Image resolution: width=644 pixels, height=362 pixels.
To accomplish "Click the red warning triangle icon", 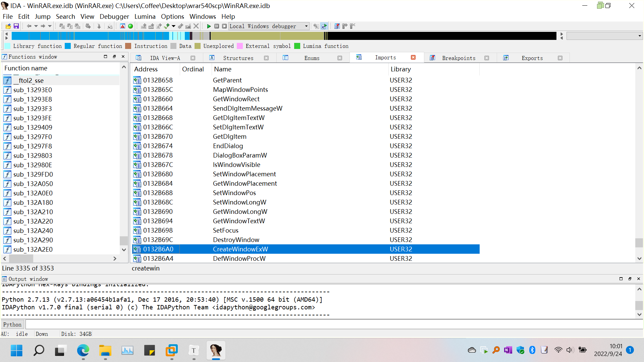I will [123, 26].
